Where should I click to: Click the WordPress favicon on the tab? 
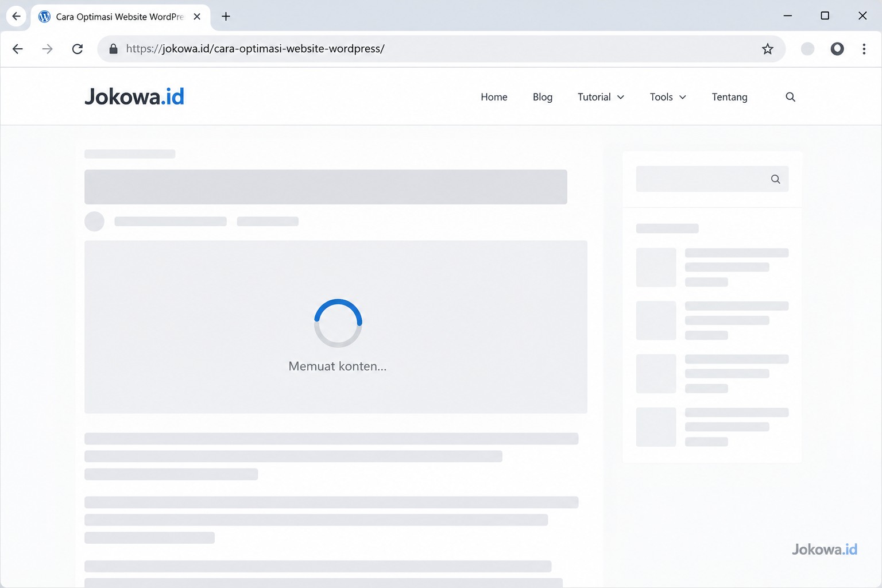[44, 17]
